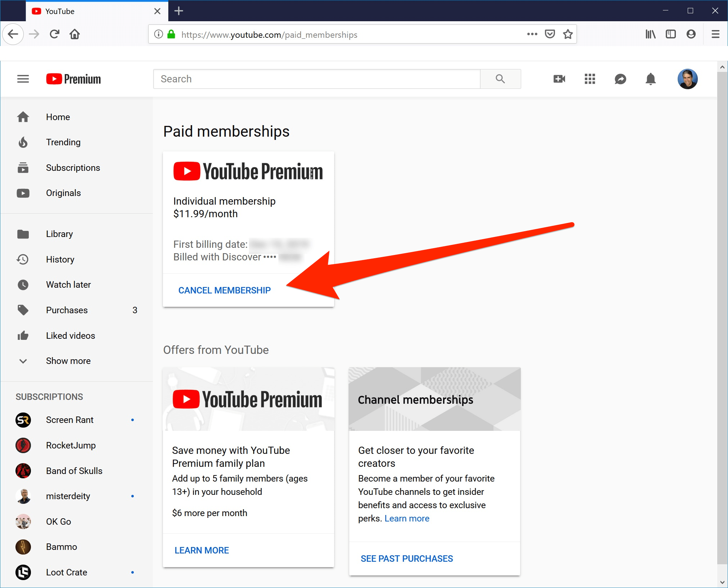This screenshot has height=588, width=728.
Task: Click the YouTube search input field
Action: (x=317, y=79)
